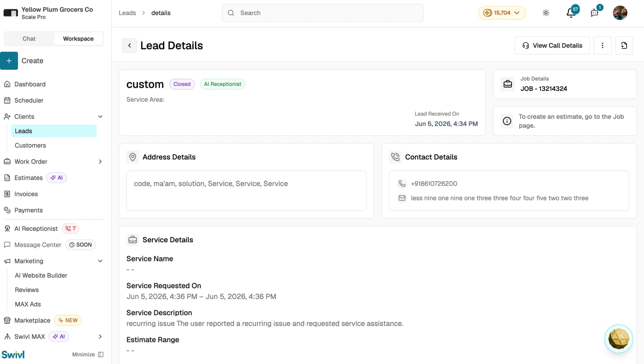Expand the Swivl MAX chevron
Viewport: 644px width, 364px height.
100,336
